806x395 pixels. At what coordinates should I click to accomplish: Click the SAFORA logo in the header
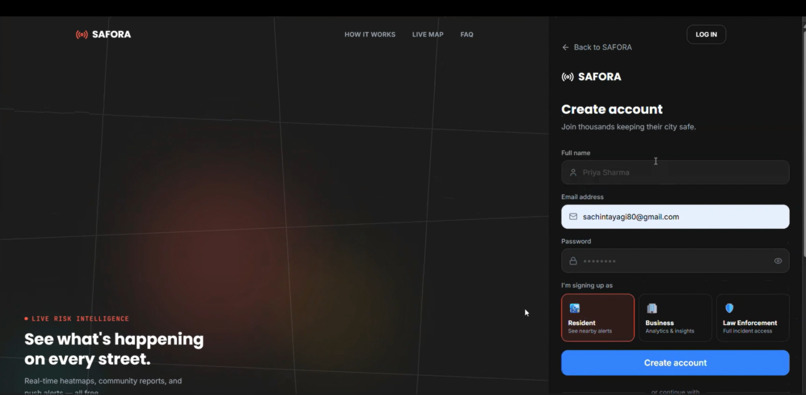tap(103, 34)
